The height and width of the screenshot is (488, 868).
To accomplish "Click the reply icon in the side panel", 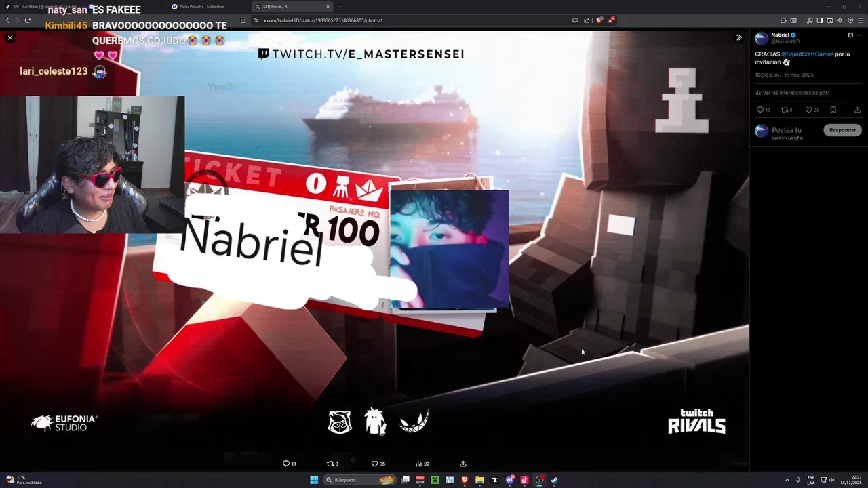I will tap(760, 110).
